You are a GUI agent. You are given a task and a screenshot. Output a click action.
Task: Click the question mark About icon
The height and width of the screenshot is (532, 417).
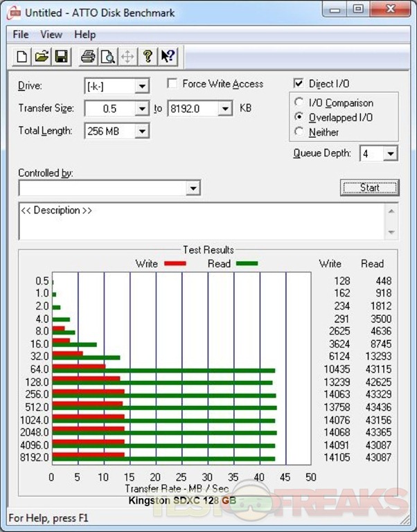(x=148, y=56)
